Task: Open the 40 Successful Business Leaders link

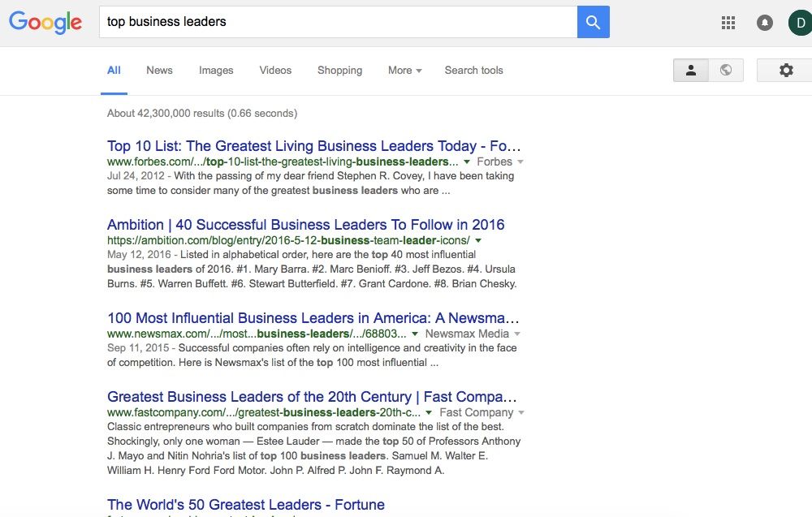Action: [x=305, y=225]
